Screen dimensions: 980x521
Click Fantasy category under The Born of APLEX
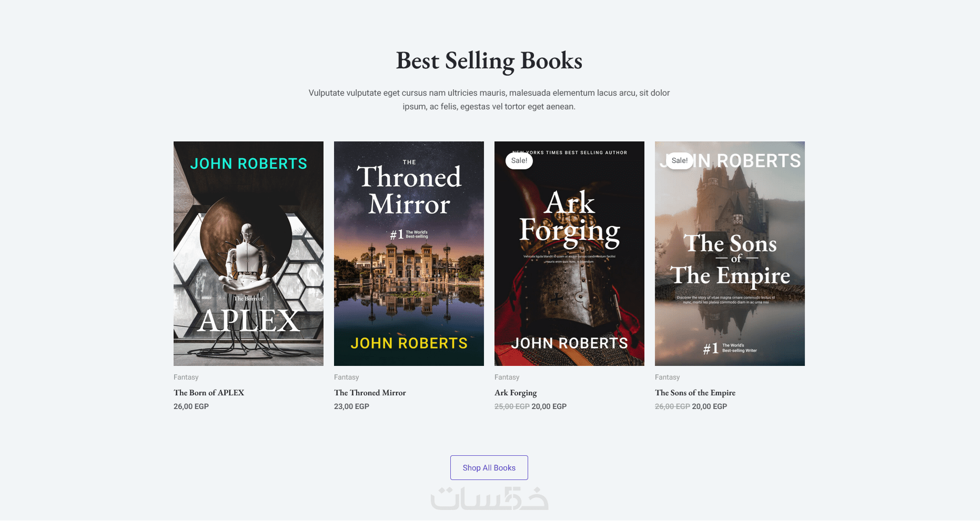pyautogui.click(x=186, y=377)
